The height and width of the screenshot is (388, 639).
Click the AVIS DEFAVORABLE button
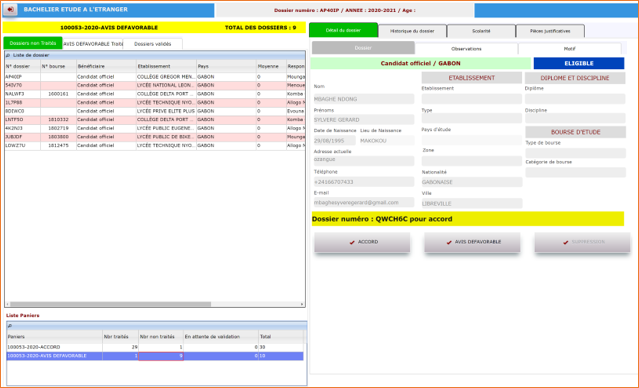coord(472,242)
